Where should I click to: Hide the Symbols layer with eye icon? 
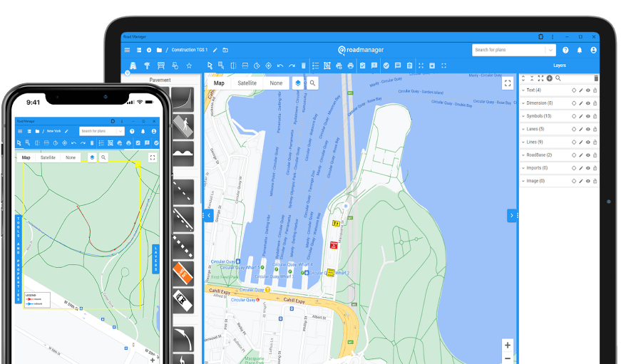588,116
